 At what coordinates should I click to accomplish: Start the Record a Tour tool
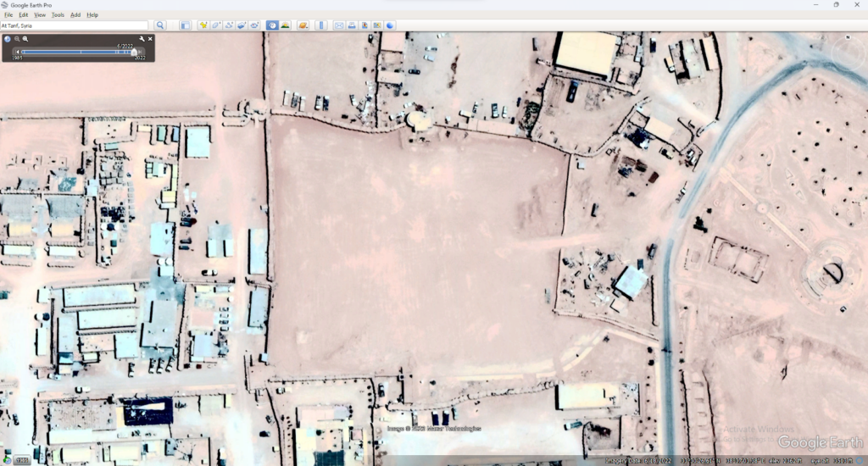254,25
